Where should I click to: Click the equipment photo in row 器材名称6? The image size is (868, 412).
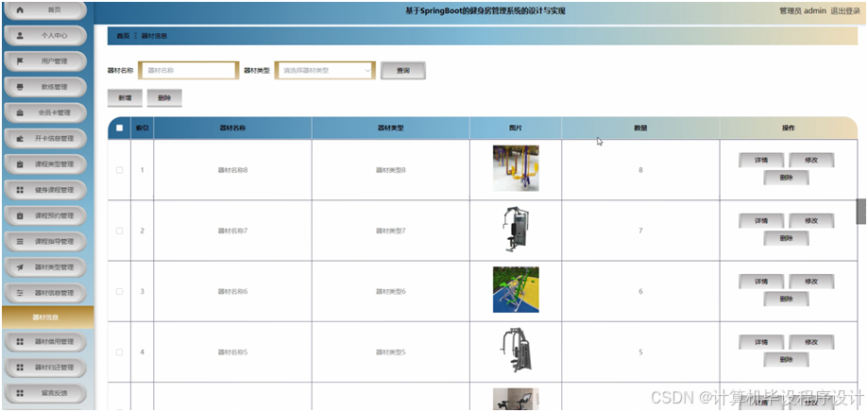tap(516, 289)
